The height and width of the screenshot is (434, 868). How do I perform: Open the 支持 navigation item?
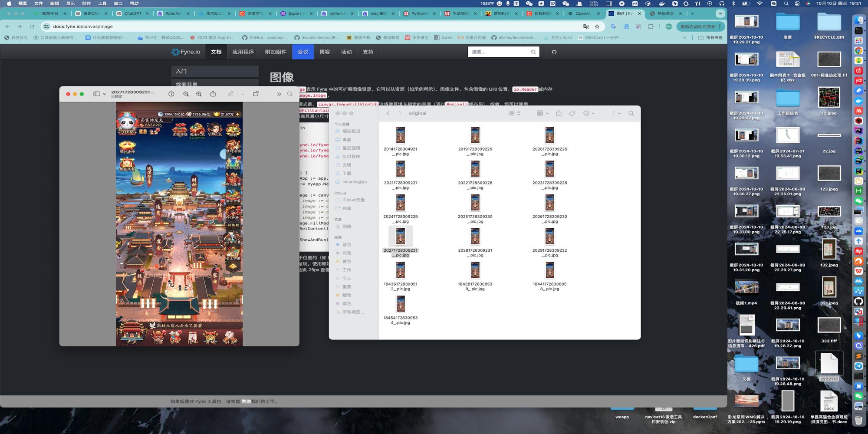coord(368,52)
